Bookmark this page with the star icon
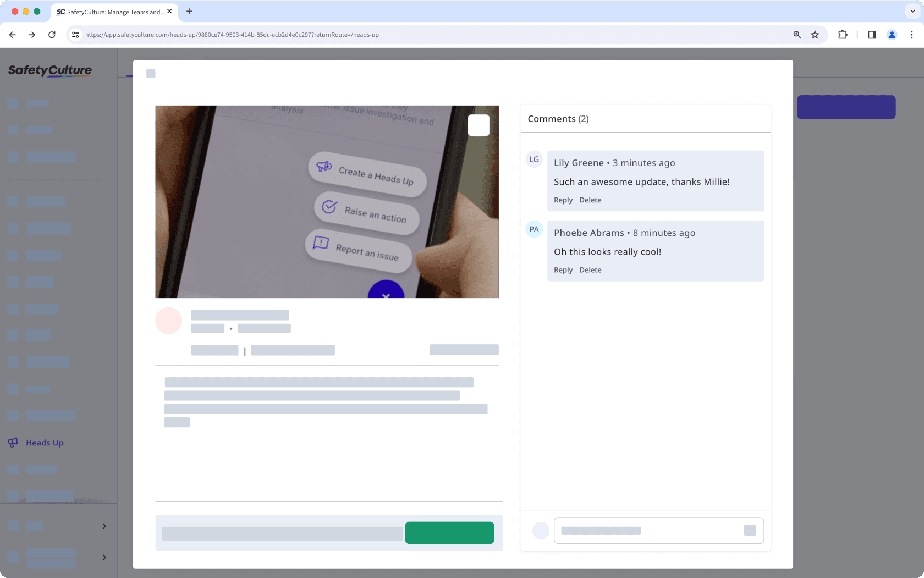This screenshot has height=578, width=924. [x=815, y=35]
